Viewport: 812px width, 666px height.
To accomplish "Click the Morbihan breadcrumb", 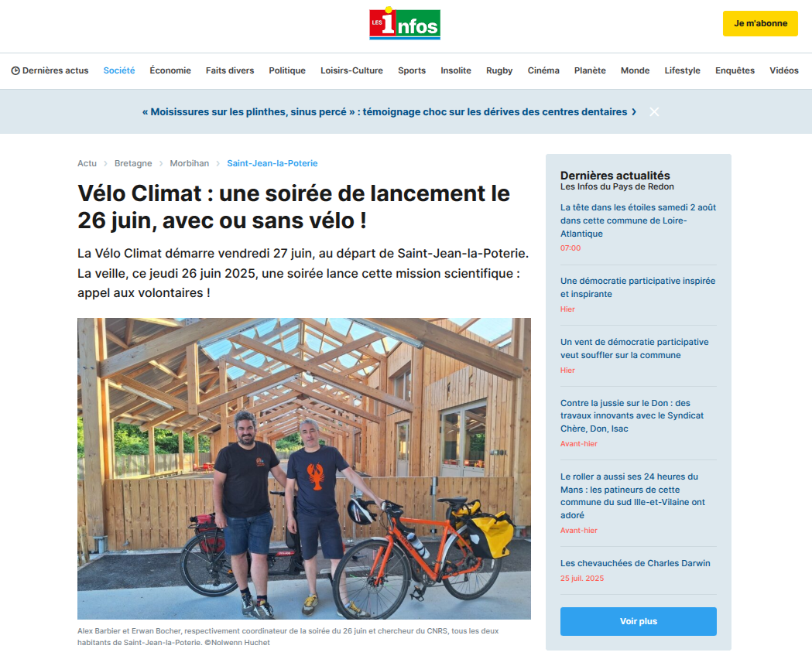I will pos(190,163).
